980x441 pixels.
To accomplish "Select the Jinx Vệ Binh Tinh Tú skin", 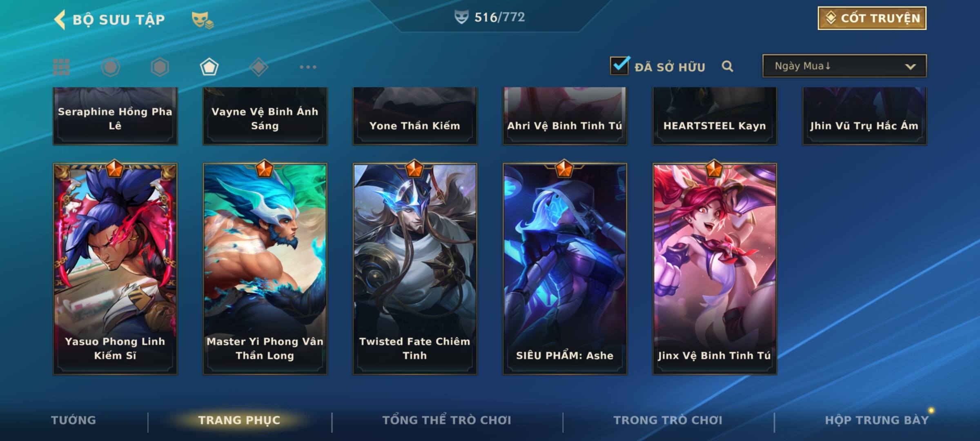I will [715, 268].
